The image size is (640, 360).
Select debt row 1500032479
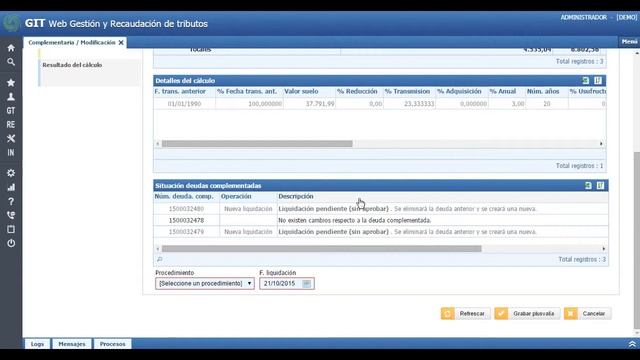tap(381, 231)
